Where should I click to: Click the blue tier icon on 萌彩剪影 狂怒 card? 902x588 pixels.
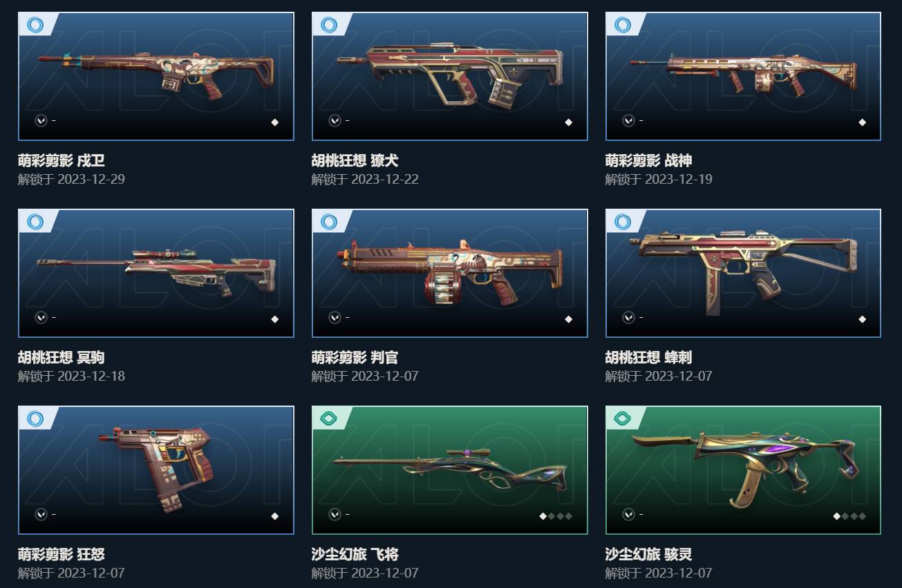click(x=35, y=418)
